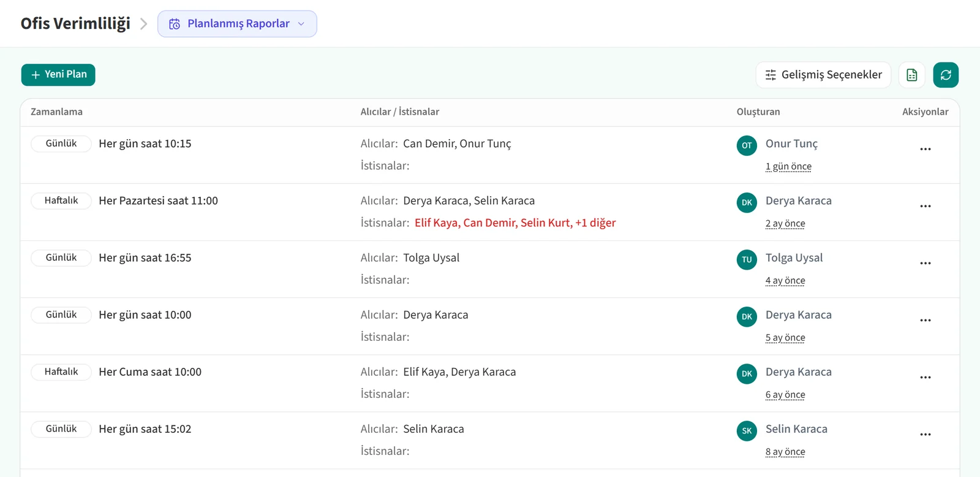Open actions menu for Selin Karaca's plan

tap(925, 434)
